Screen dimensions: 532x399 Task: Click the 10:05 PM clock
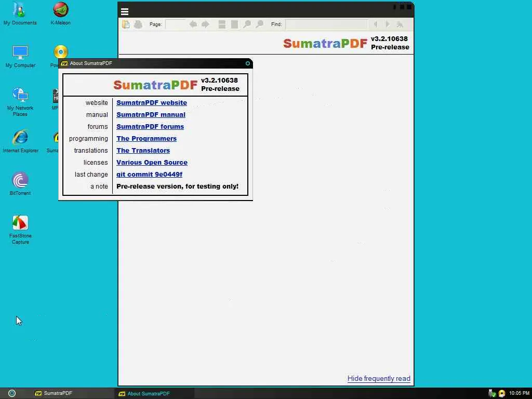click(x=519, y=393)
